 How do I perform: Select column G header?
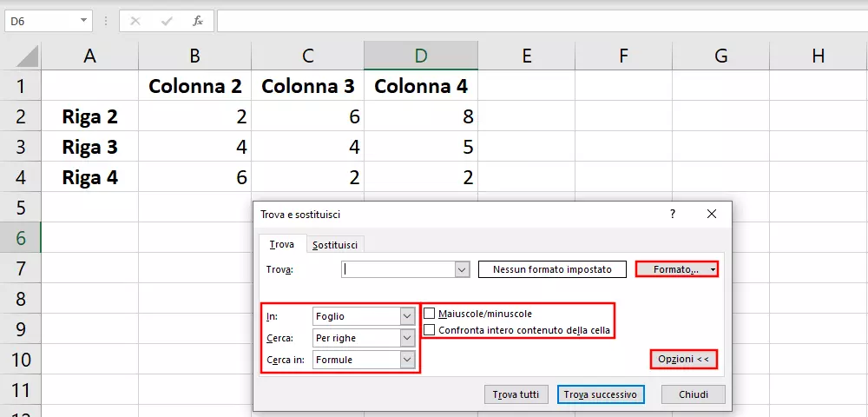pyautogui.click(x=720, y=56)
